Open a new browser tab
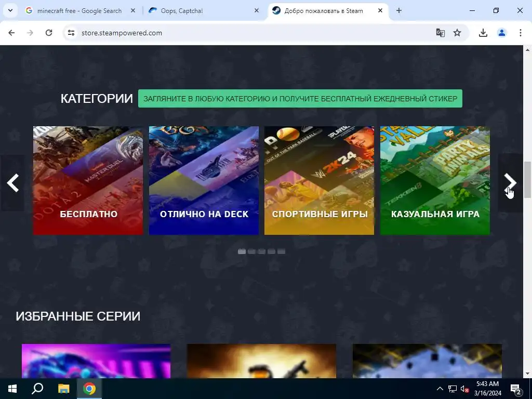This screenshot has height=399, width=532. click(x=399, y=11)
